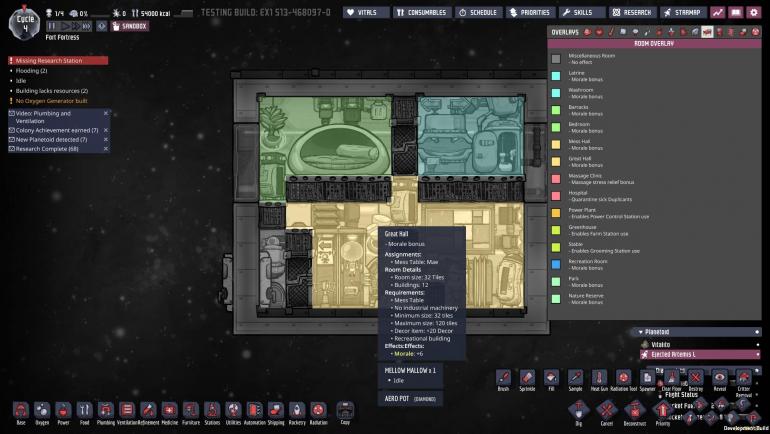This screenshot has height=434, width=770.
Task: Toggle the Radiation overlay
Action: (x=755, y=32)
